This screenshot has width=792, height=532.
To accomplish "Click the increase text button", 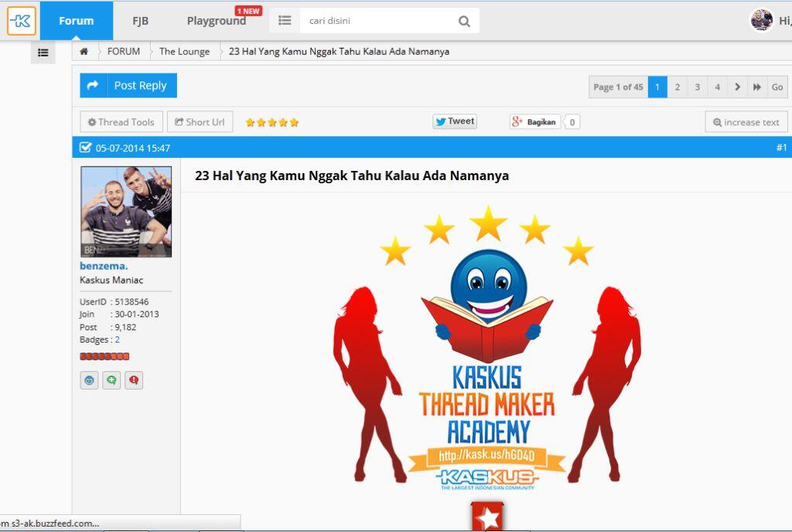I will point(746,122).
